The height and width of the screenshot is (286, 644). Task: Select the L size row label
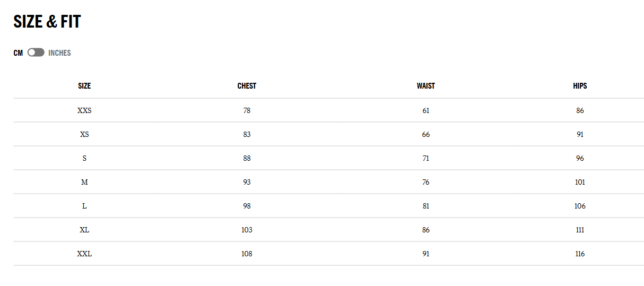(84, 206)
